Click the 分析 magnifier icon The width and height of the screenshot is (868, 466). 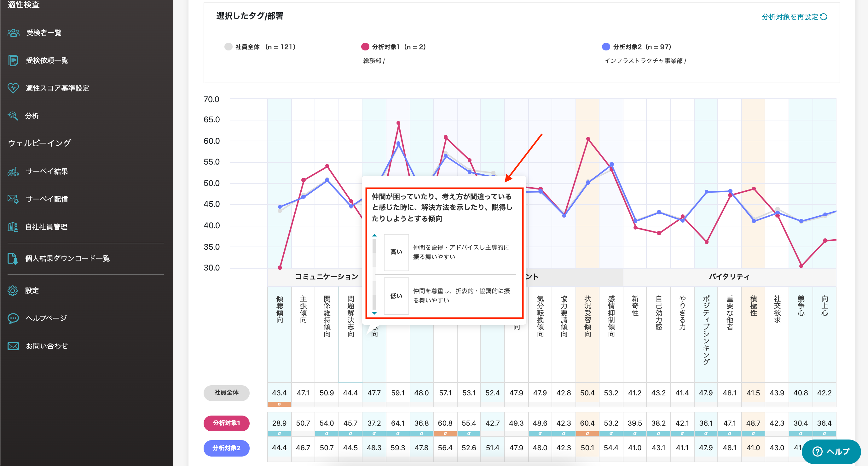14,116
